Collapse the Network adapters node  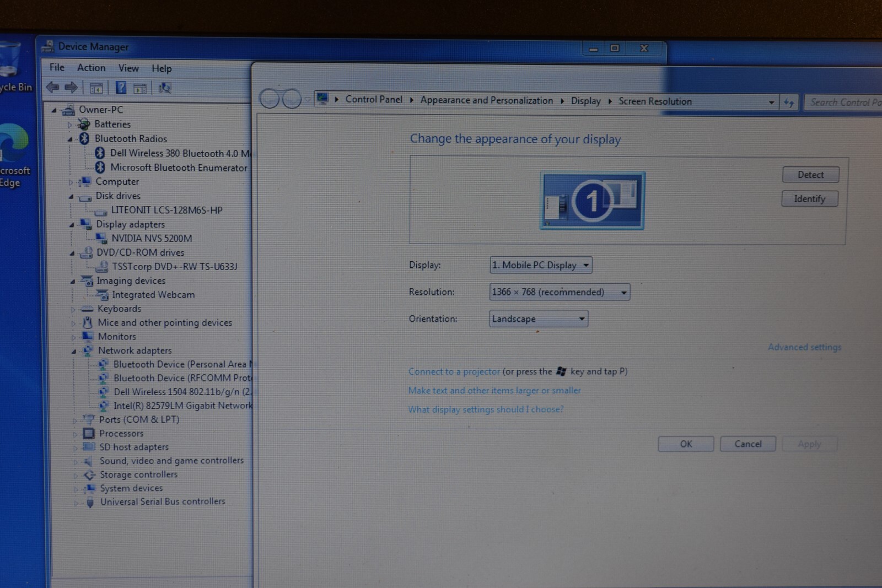point(74,351)
